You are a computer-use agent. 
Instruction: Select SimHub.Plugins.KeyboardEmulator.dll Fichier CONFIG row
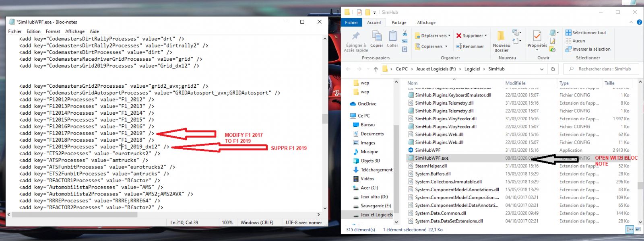click(519, 95)
